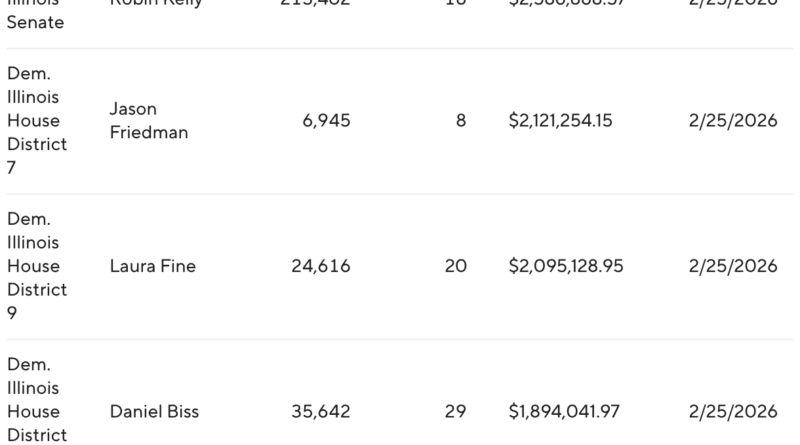Click the 2/25/2026 date in Jason Friedman's row
The width and height of the screenshot is (800, 445).
pyautogui.click(x=733, y=121)
